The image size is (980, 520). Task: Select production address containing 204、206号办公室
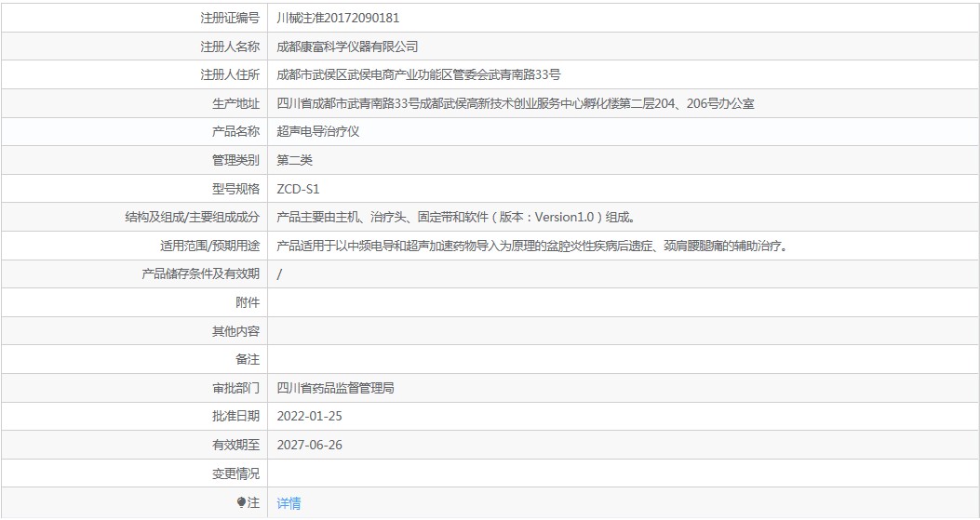pyautogui.click(x=516, y=104)
